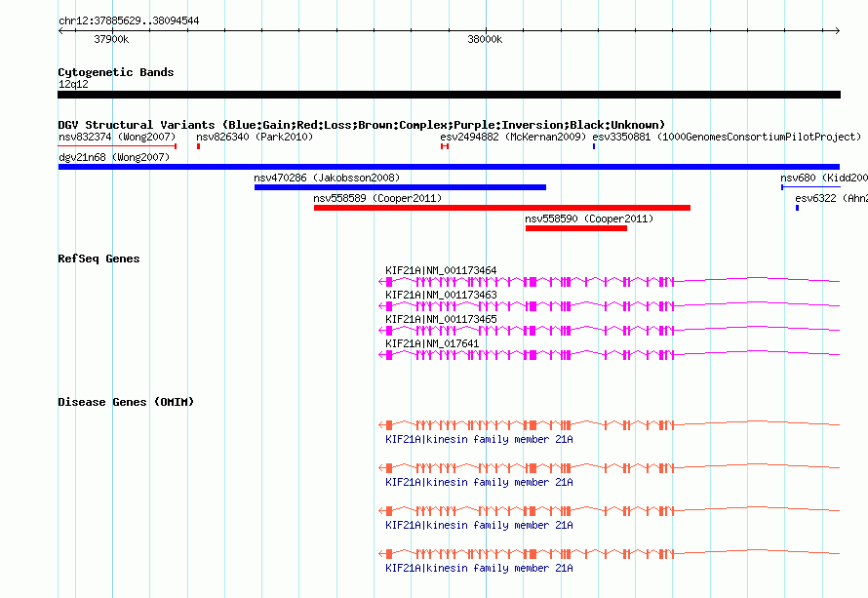Open third KIF21A|kinesin family member 21A label
The image size is (868, 598).
(x=479, y=525)
